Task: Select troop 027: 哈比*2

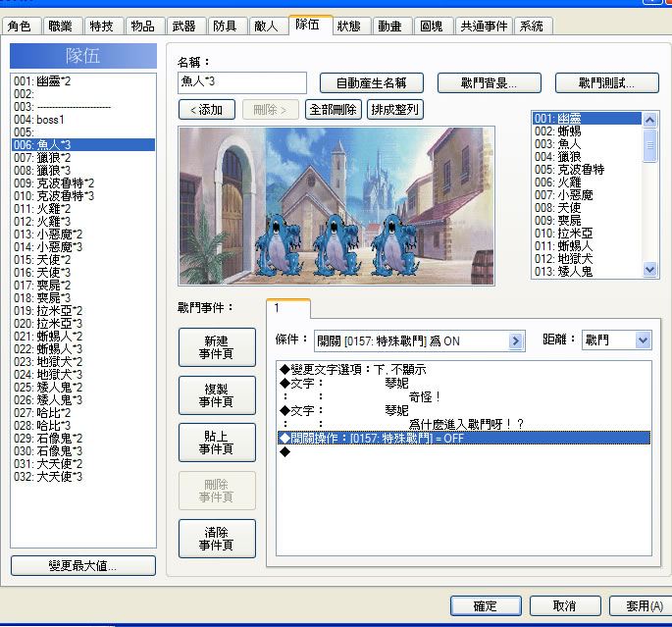Action: pos(83,413)
